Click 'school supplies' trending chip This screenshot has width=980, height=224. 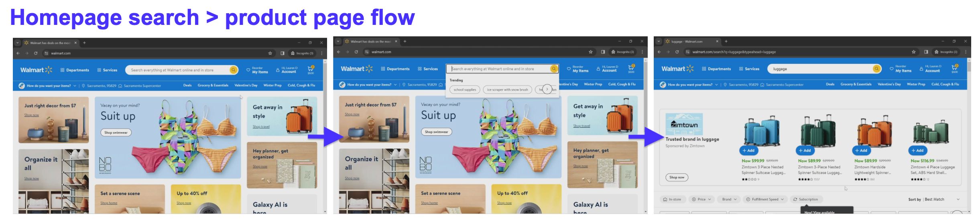[465, 90]
